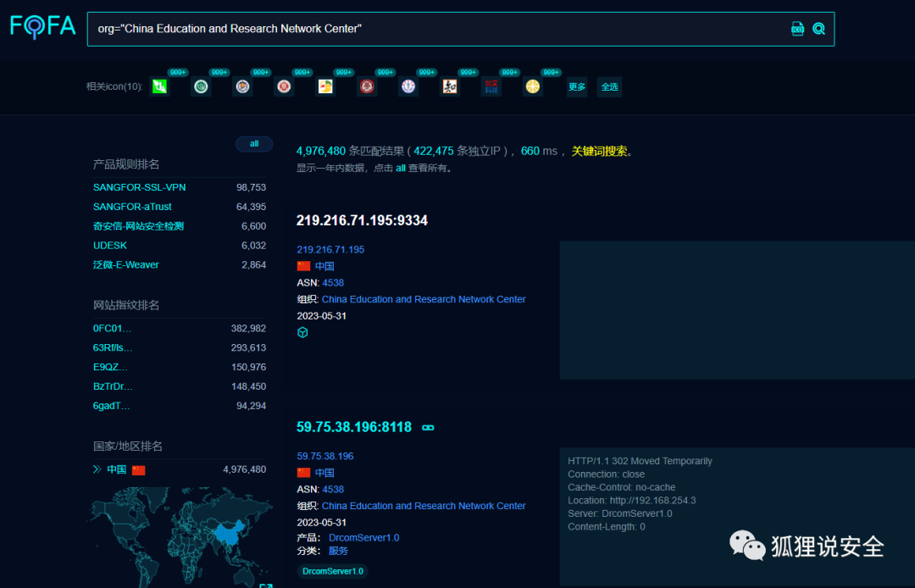915x588 pixels.
Task: Click the 中国 label in country ranking
Action: (116, 469)
